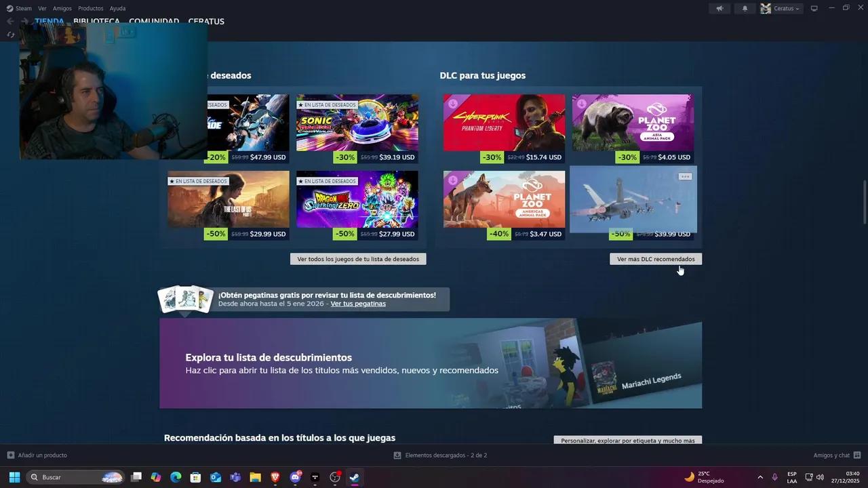The width and height of the screenshot is (868, 488).
Task: Click Añadir un producto
Action: click(x=43, y=455)
